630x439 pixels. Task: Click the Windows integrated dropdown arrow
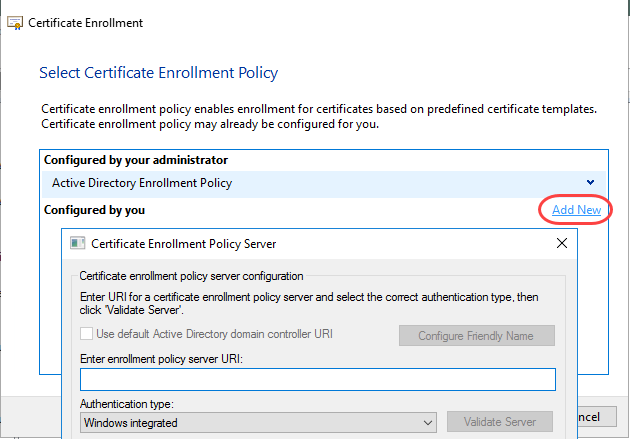[428, 423]
